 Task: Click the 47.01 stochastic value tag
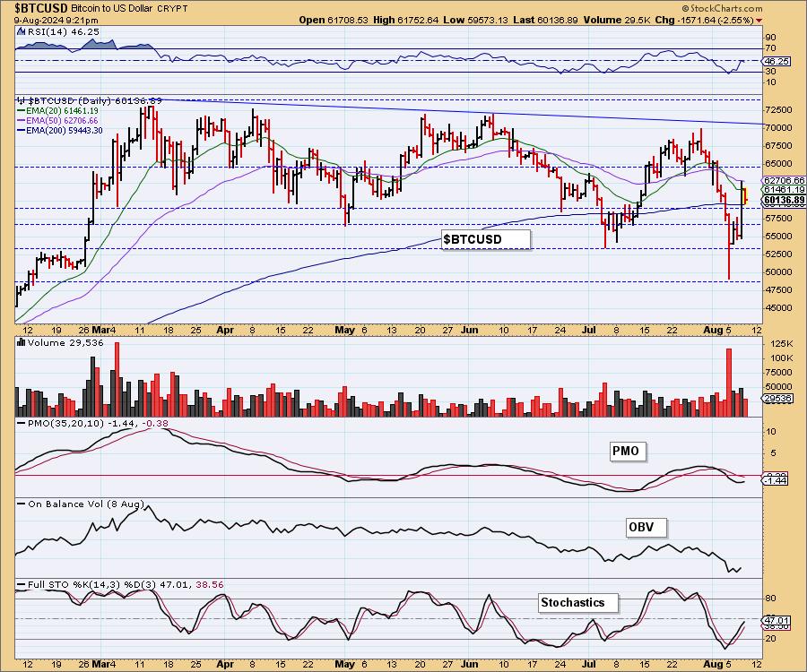tap(777, 621)
